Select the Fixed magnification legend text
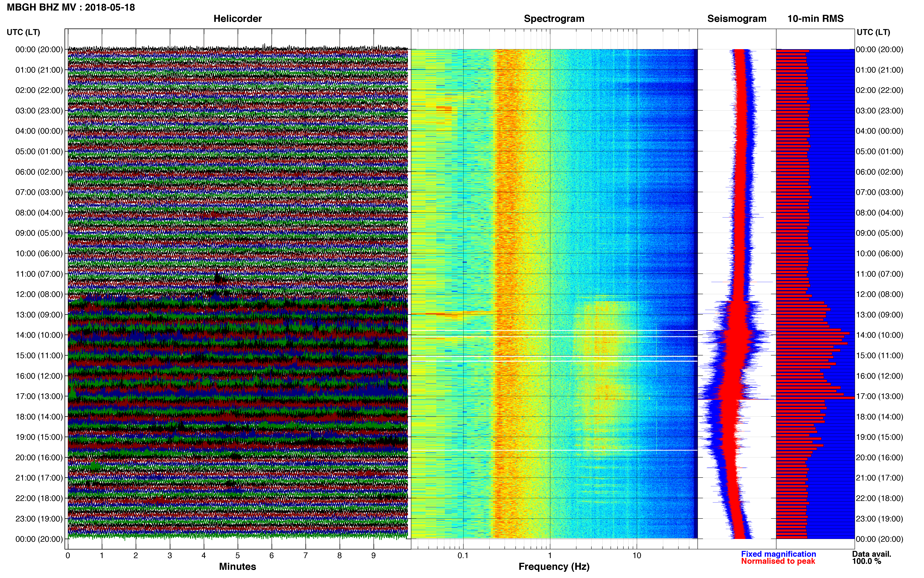 click(778, 554)
